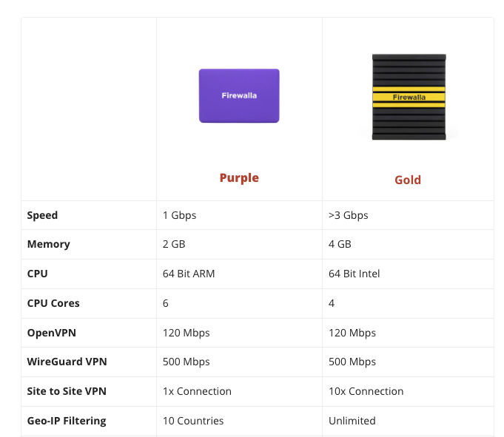Select the Site to Site VPN label
Image resolution: width=504 pixels, height=437 pixels.
coord(66,391)
